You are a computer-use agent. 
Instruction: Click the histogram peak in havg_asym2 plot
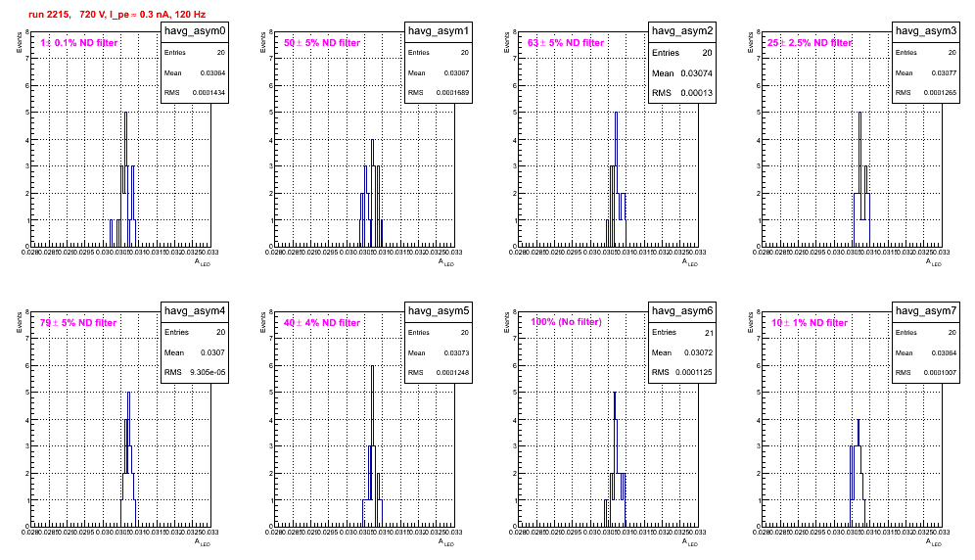coord(616,114)
